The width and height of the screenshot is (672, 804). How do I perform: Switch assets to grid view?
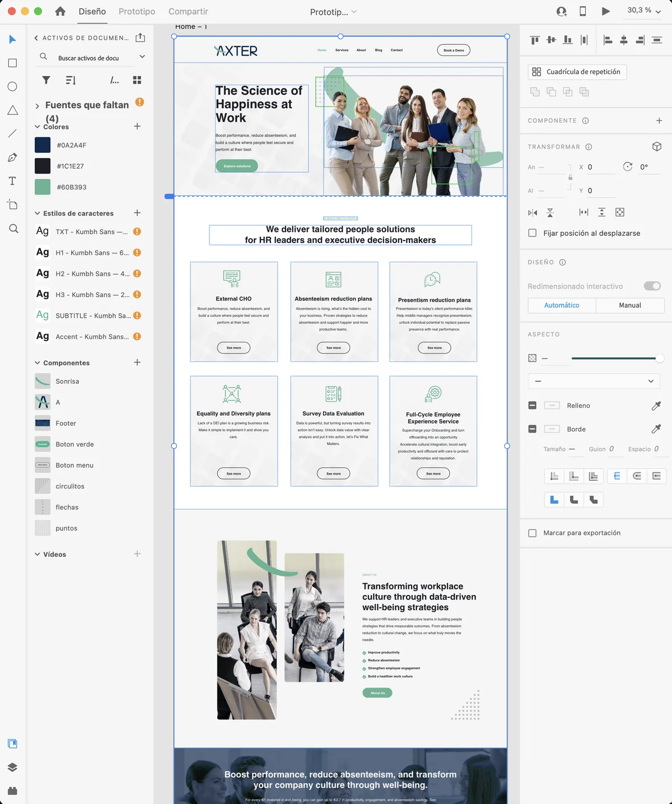137,80
